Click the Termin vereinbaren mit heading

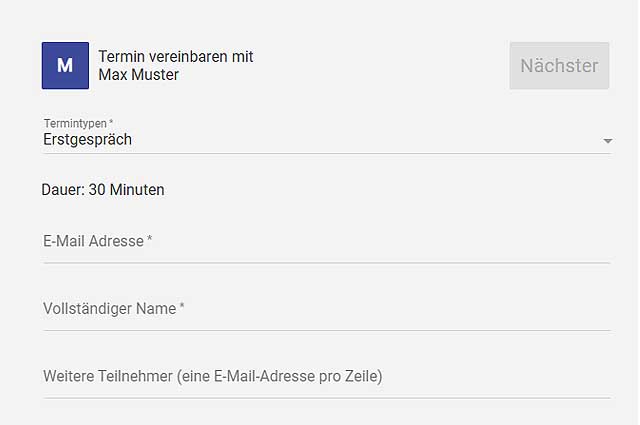coord(176,56)
